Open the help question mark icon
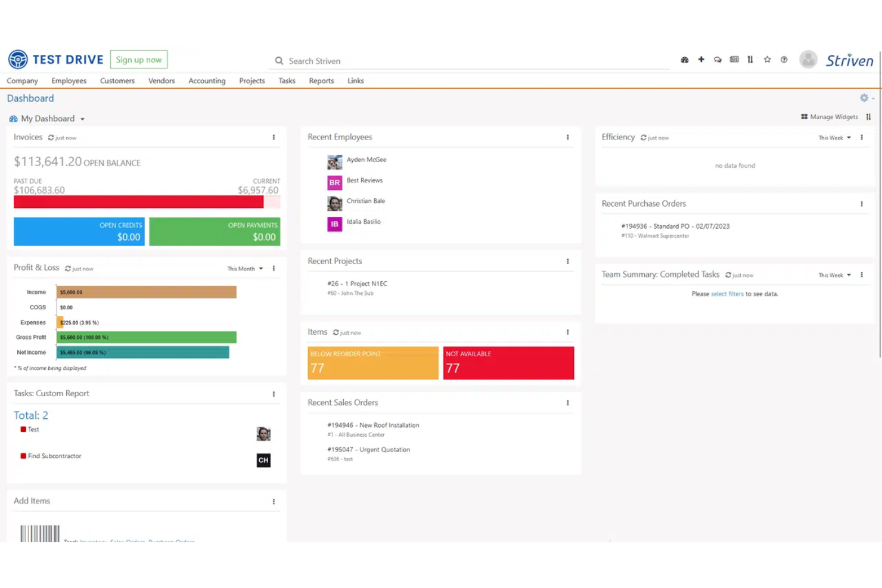Screen dimensions: 882x588 784,60
